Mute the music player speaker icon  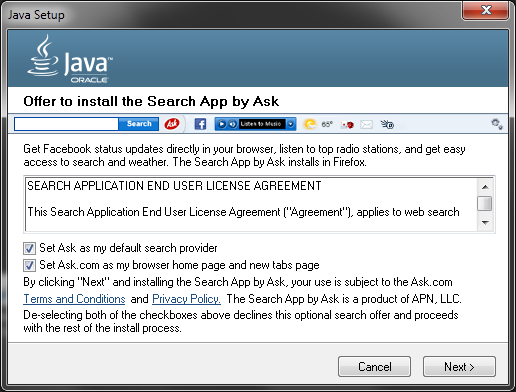[x=233, y=124]
